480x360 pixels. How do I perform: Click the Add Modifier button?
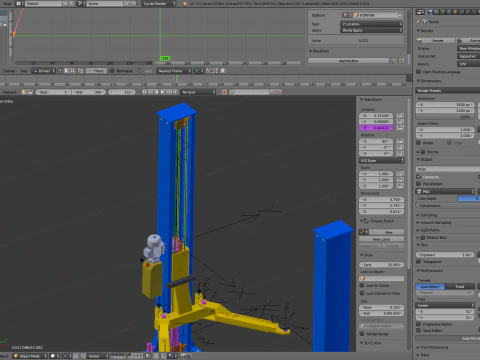(x=348, y=61)
